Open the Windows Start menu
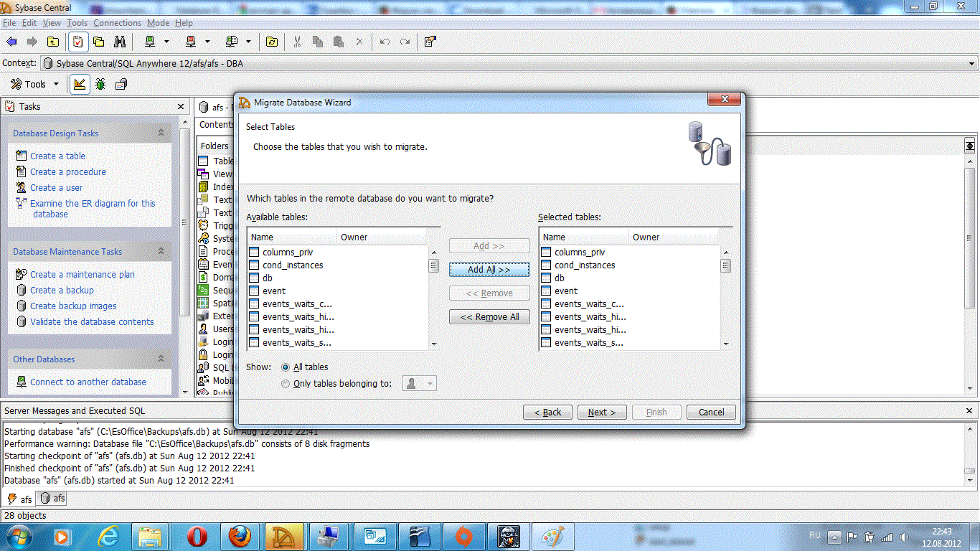980x551 pixels. point(19,536)
